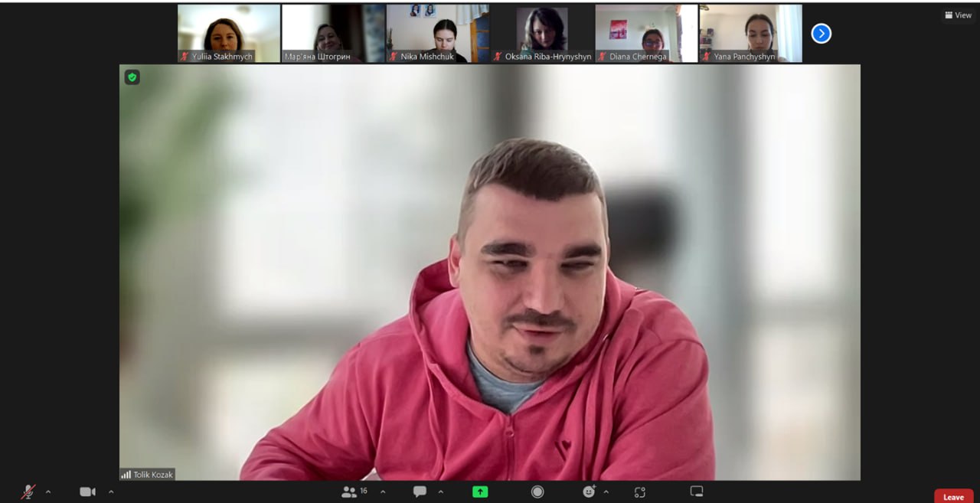Click the red Leave button
The height and width of the screenshot is (503, 980).
(x=953, y=497)
